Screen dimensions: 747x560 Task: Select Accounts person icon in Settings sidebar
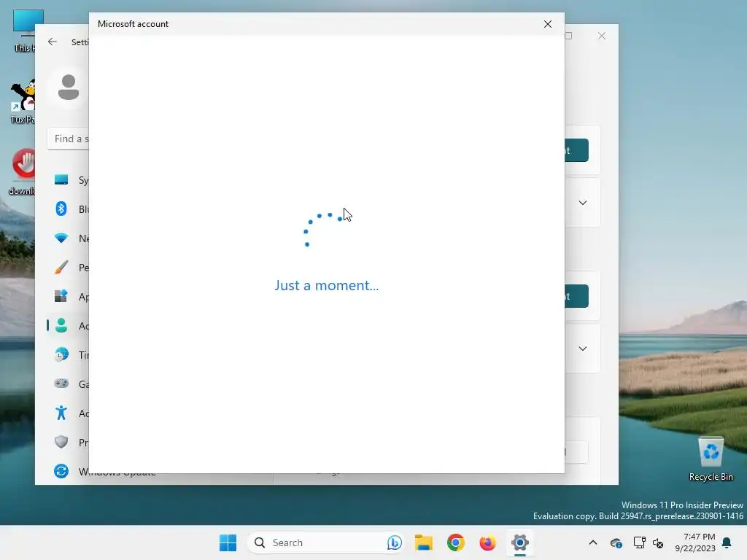[x=61, y=325]
